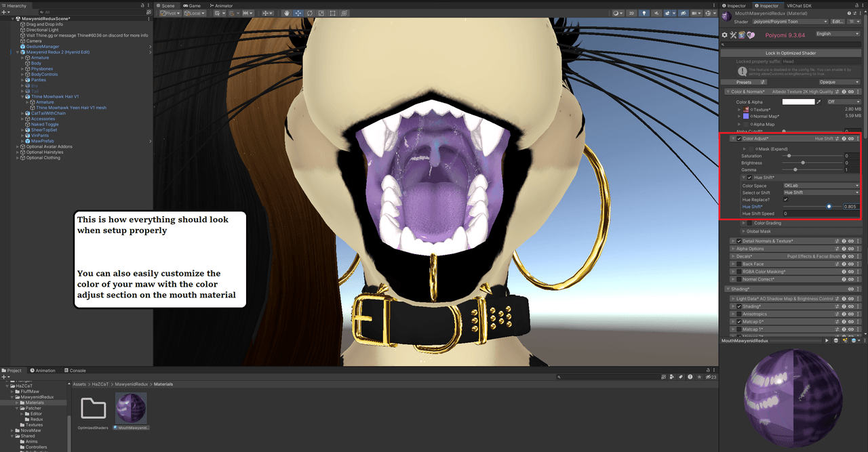Screen dimensions: 868x452
Task: Open the Color Space OKLab dropdown
Action: click(x=821, y=186)
